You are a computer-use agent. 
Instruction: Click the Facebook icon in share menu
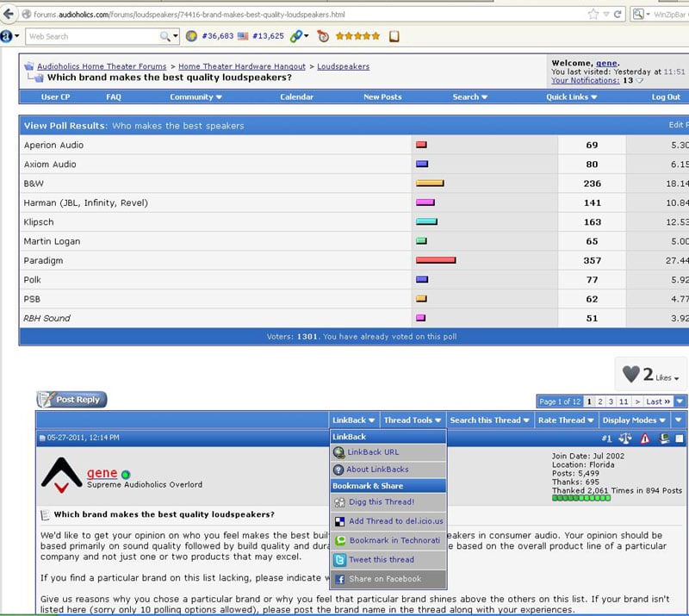339,579
